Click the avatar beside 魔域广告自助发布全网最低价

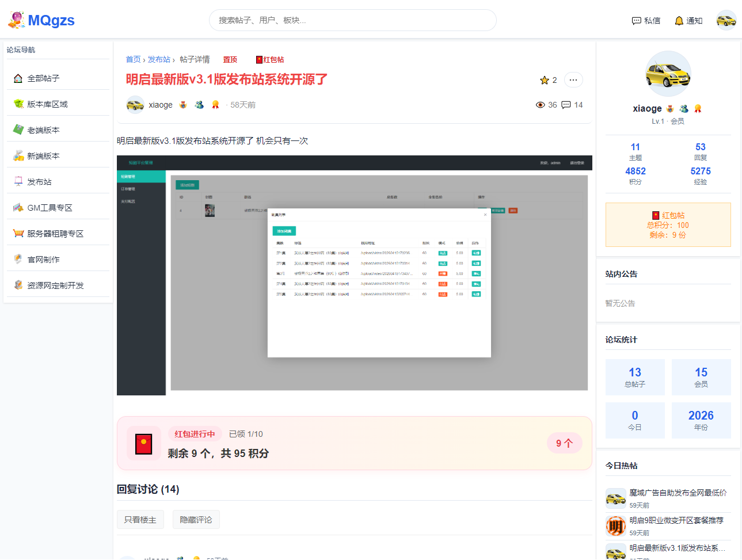click(616, 498)
